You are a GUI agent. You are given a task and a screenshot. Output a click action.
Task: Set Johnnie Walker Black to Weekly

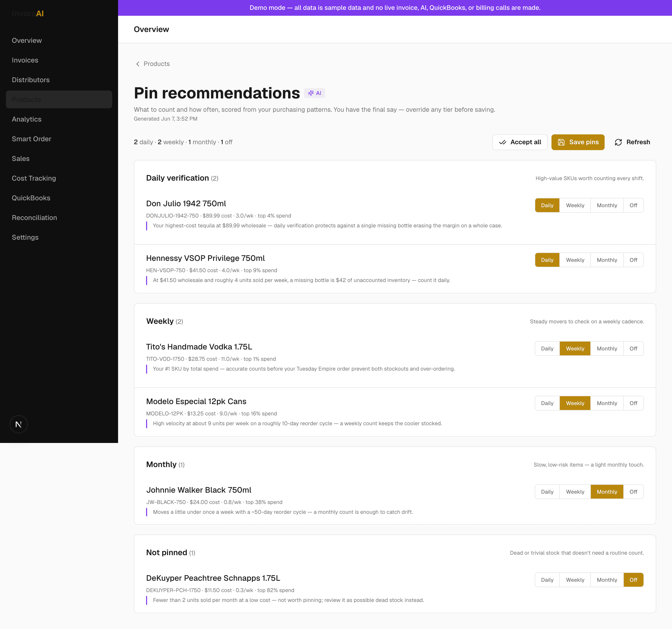pos(575,492)
